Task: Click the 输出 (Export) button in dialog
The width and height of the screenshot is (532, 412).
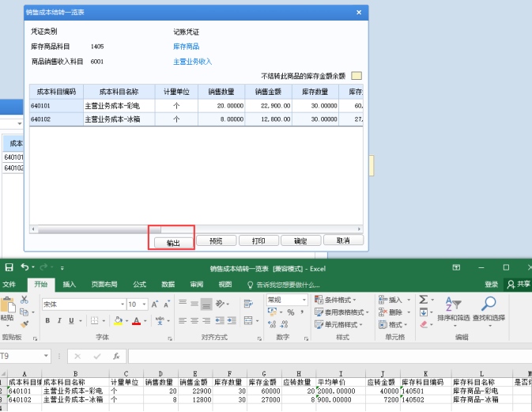Action: point(173,243)
